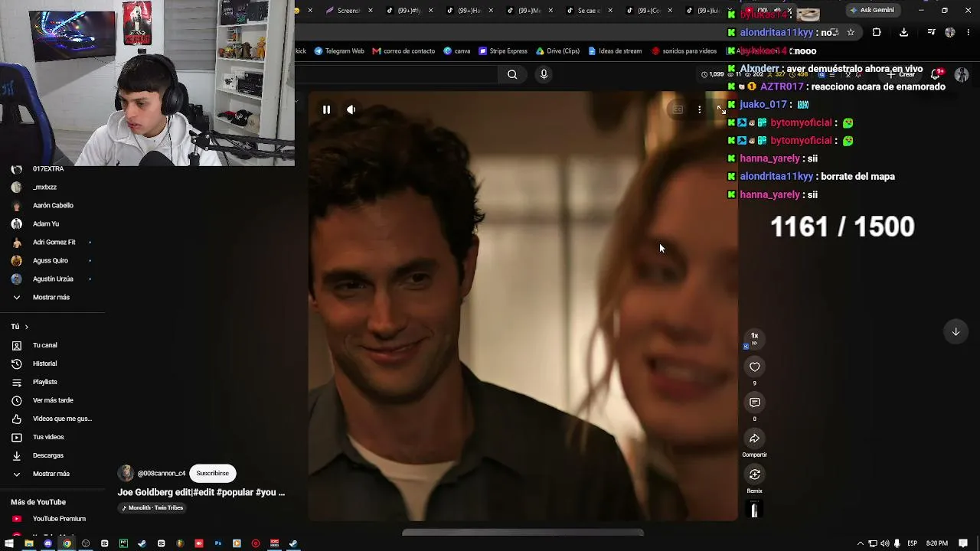The width and height of the screenshot is (980, 551).
Task: Pause the playing Short video
Action: point(326,109)
